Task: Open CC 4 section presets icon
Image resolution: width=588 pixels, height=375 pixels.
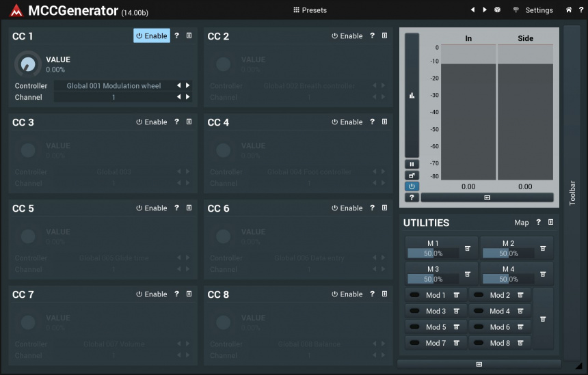Action: click(x=384, y=122)
